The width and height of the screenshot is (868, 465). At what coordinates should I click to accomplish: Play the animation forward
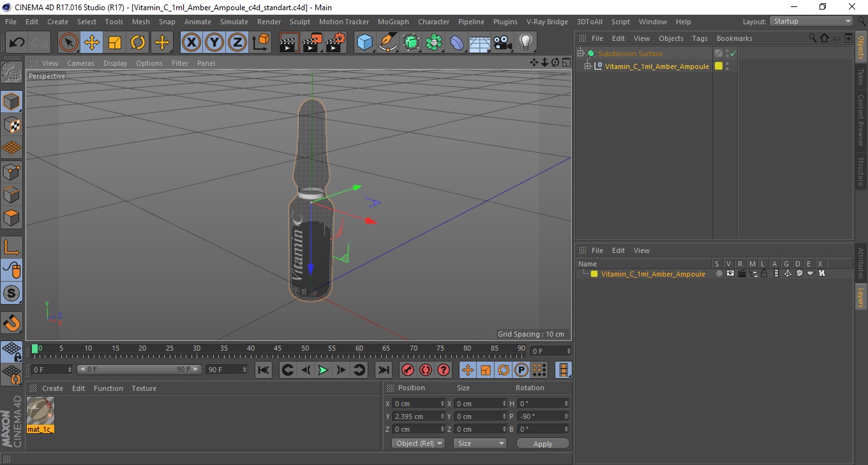tap(324, 370)
